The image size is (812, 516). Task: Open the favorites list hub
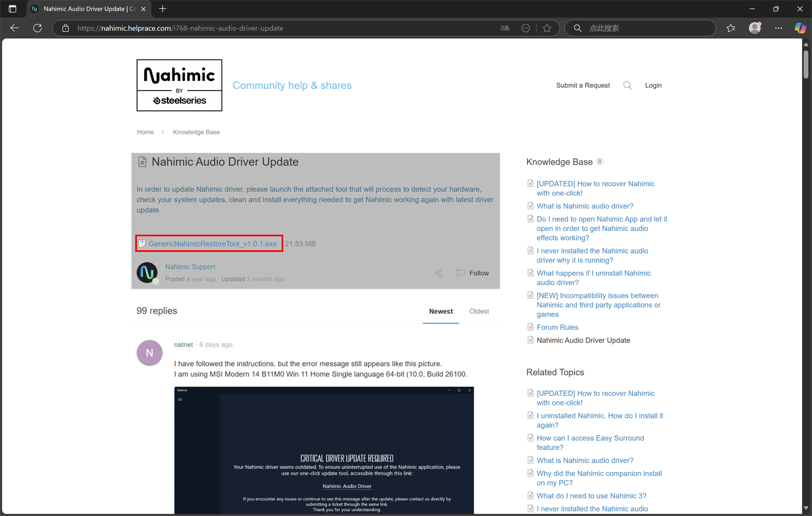coord(731,28)
